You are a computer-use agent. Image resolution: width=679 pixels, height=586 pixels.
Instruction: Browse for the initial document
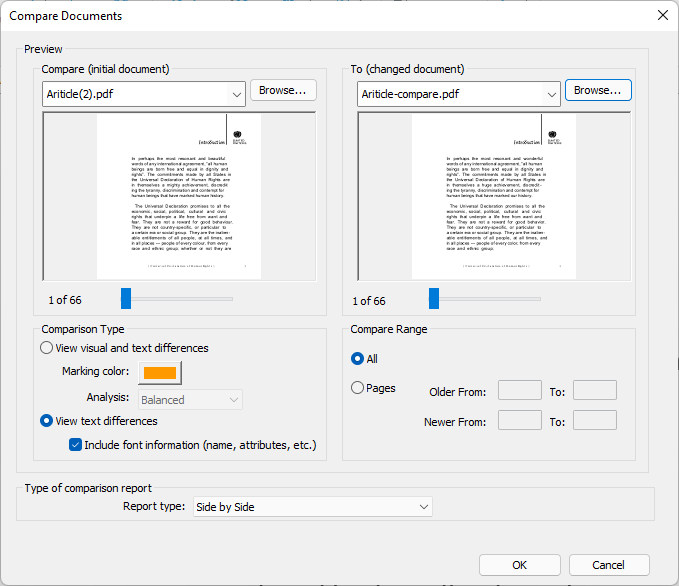pyautogui.click(x=283, y=90)
